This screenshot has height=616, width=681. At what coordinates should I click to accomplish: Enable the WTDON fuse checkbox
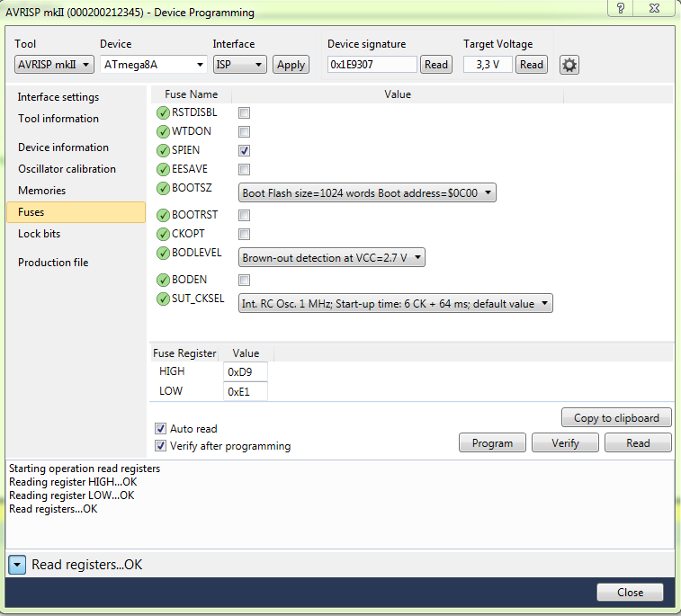tap(244, 131)
